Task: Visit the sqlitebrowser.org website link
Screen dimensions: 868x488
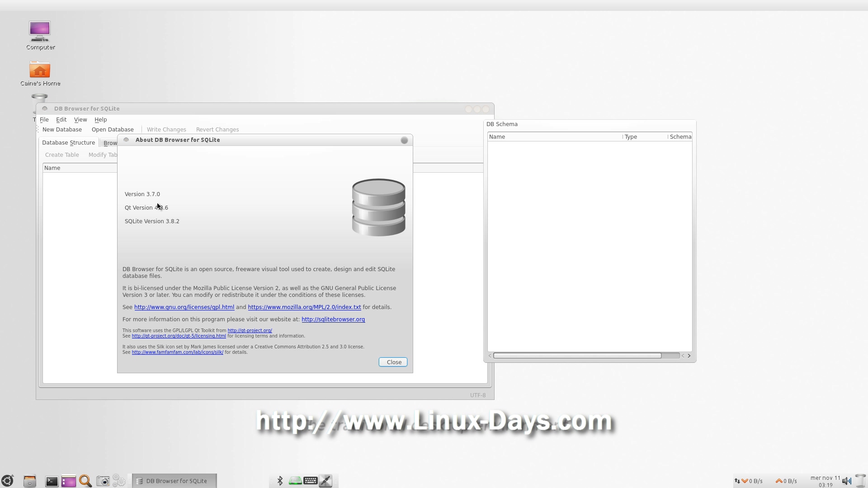Action: tap(333, 319)
